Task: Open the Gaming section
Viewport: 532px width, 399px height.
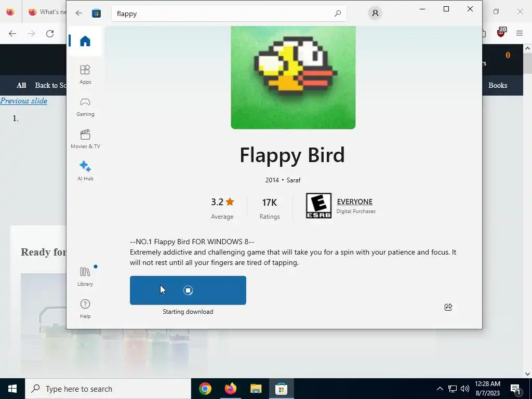Action: (x=85, y=107)
